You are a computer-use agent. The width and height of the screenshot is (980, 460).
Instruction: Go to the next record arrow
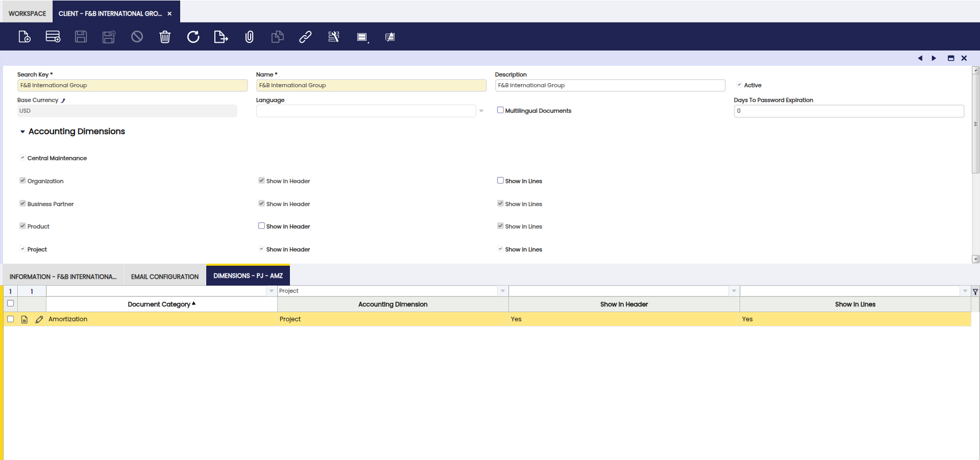point(934,58)
